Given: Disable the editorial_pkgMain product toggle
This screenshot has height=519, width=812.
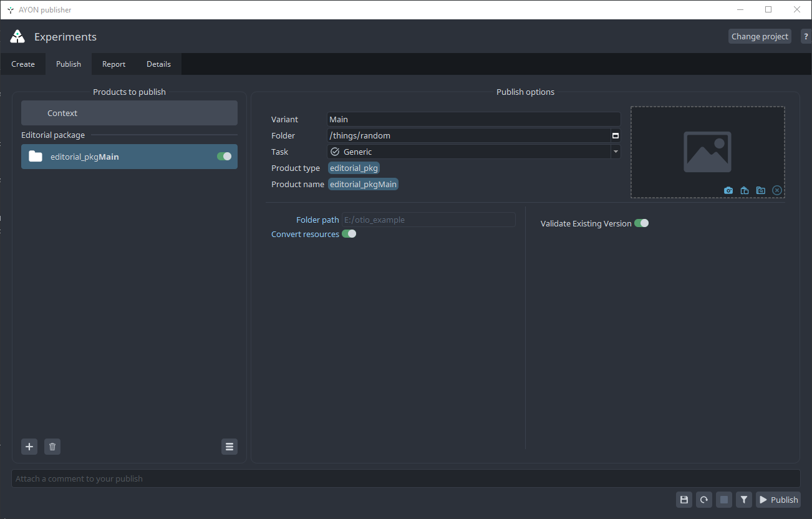Looking at the screenshot, I should point(224,157).
